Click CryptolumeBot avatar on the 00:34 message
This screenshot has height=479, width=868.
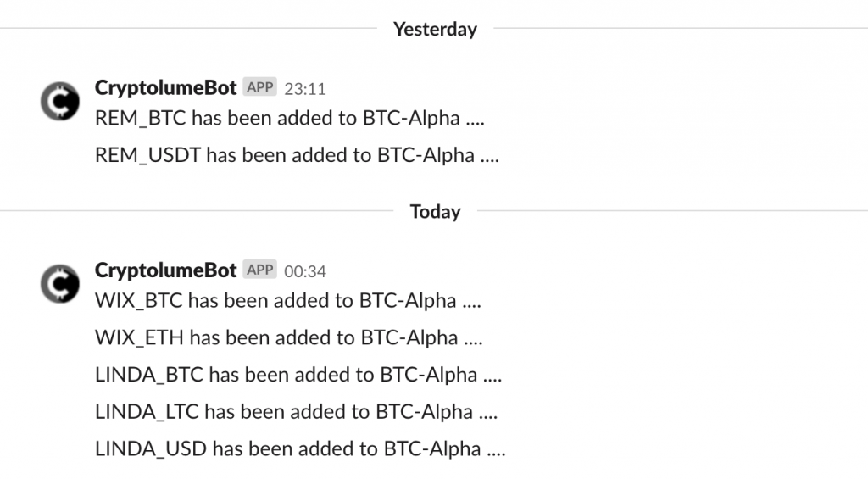60,284
